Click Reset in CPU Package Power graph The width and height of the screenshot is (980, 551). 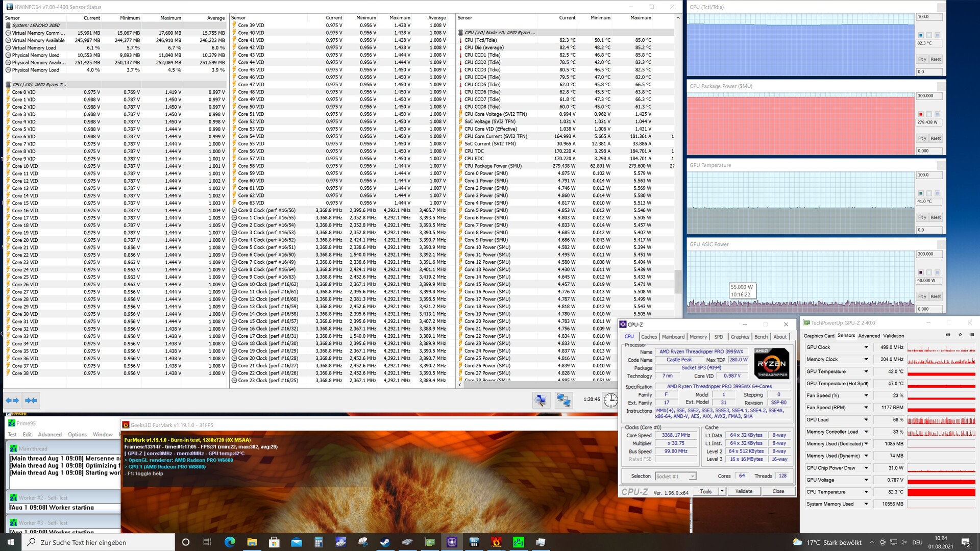(935, 138)
